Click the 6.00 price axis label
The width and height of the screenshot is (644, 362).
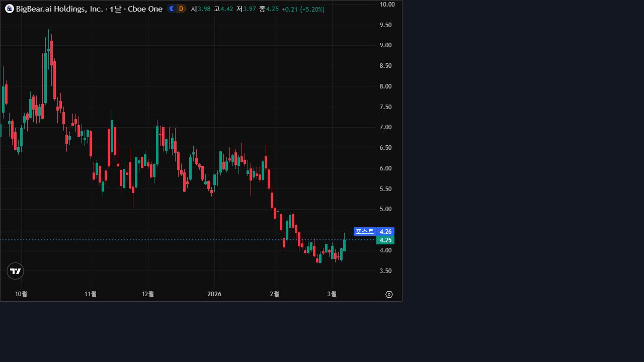pyautogui.click(x=386, y=168)
